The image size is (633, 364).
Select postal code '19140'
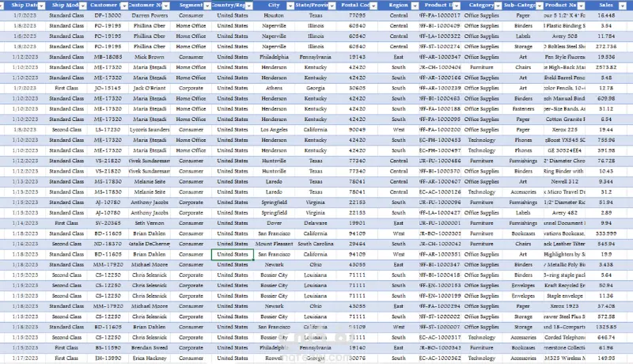coord(358,348)
